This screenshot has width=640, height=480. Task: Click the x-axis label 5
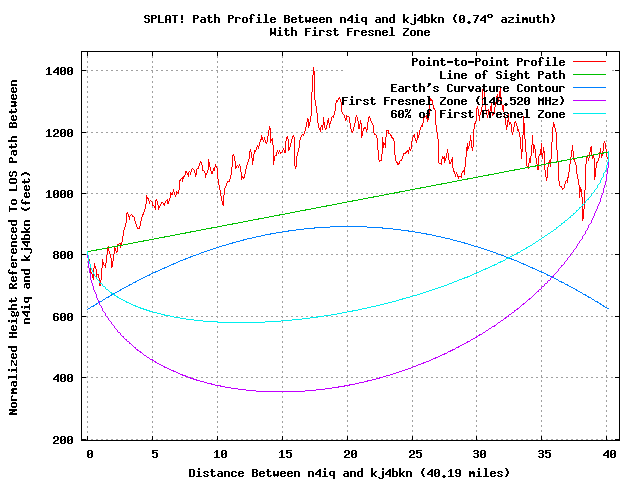[x=155, y=454]
